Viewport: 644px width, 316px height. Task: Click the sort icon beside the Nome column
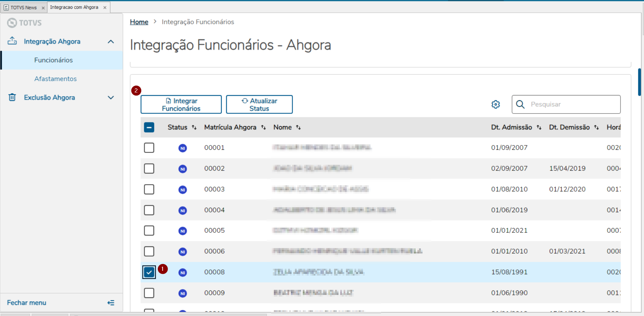click(299, 127)
